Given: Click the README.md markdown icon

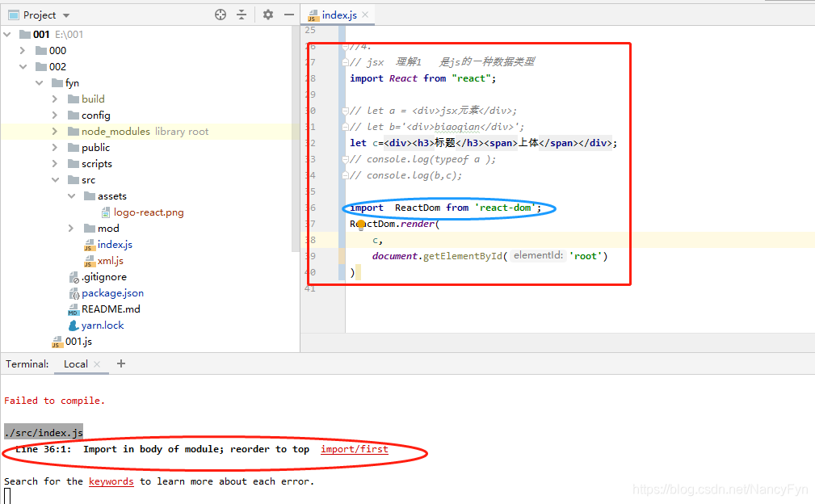Looking at the screenshot, I should coord(74,309).
